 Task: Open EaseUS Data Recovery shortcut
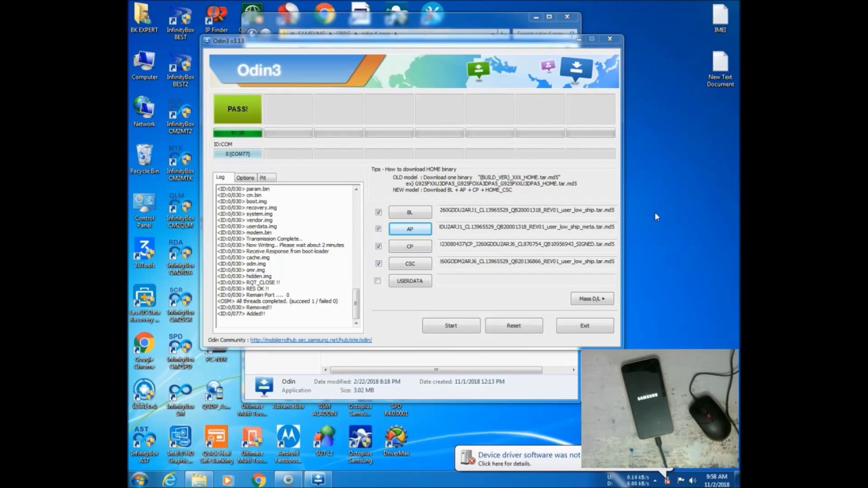tap(144, 304)
